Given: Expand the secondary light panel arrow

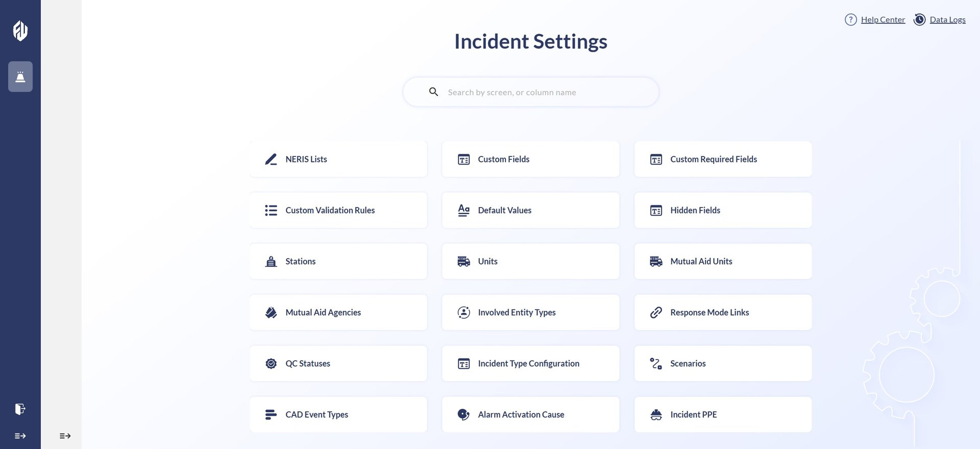Looking at the screenshot, I should pyautogui.click(x=65, y=436).
